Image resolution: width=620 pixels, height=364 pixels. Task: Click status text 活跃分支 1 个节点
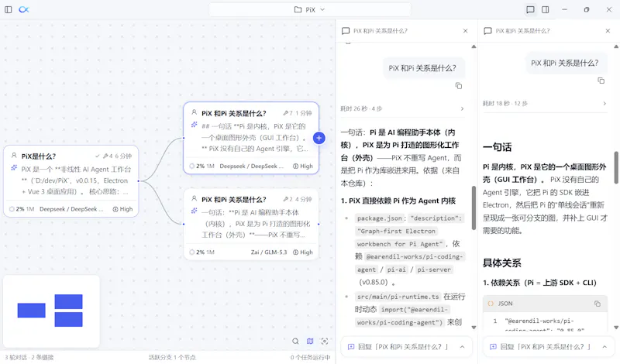point(172,357)
